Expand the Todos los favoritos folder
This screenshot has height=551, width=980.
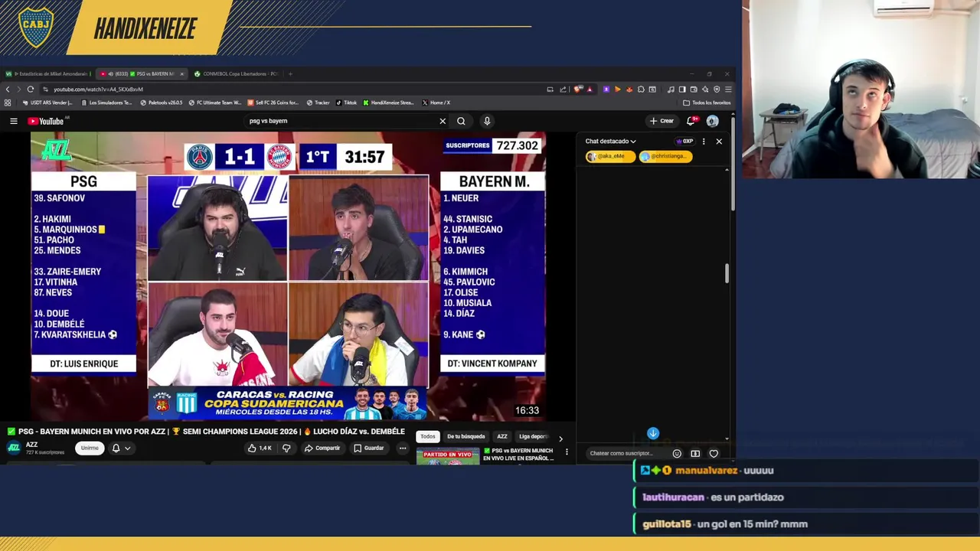[707, 103]
